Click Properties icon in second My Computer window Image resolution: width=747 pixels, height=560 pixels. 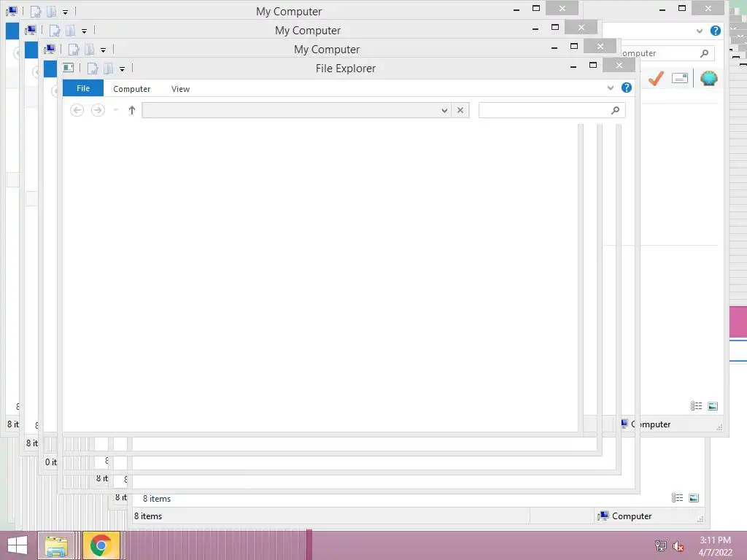54,30
